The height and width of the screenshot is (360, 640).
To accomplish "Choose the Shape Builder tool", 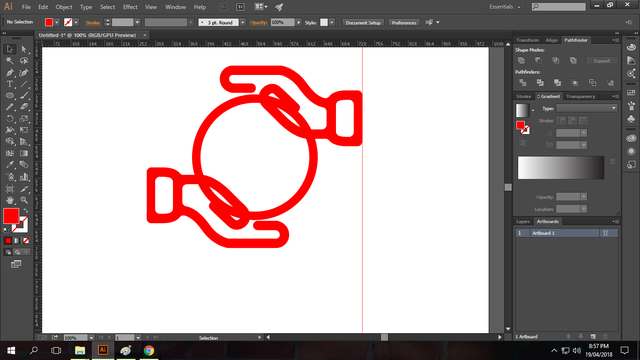I will click(x=10, y=142).
